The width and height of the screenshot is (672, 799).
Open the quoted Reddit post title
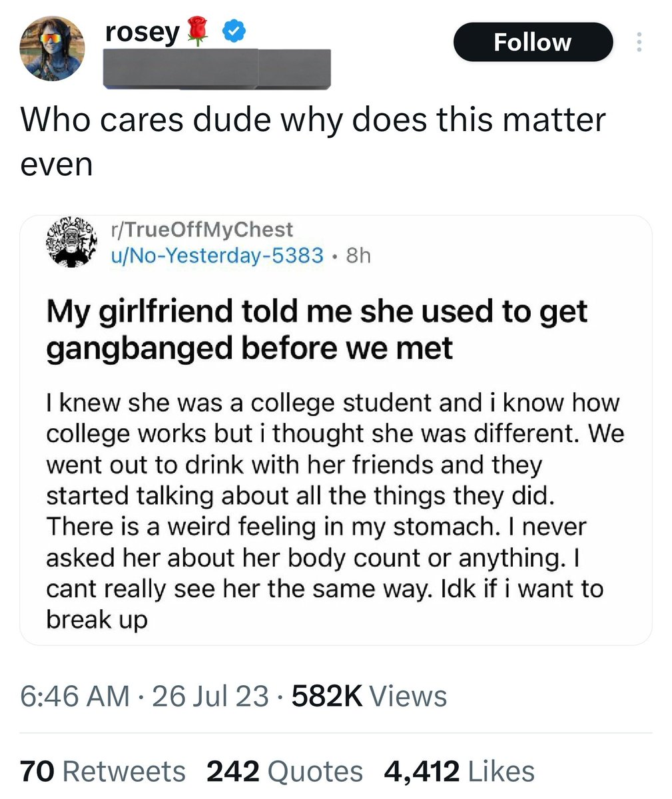coord(316,329)
